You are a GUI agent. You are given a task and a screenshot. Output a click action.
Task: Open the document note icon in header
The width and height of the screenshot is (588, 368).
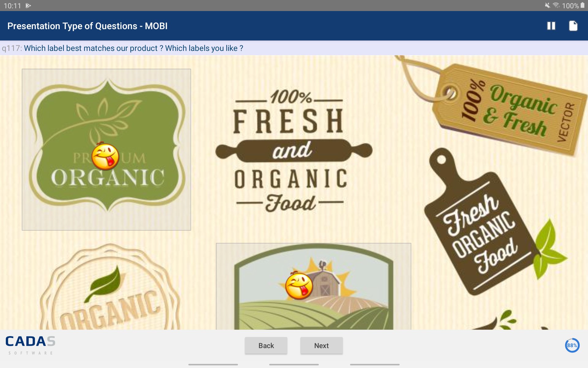[573, 26]
